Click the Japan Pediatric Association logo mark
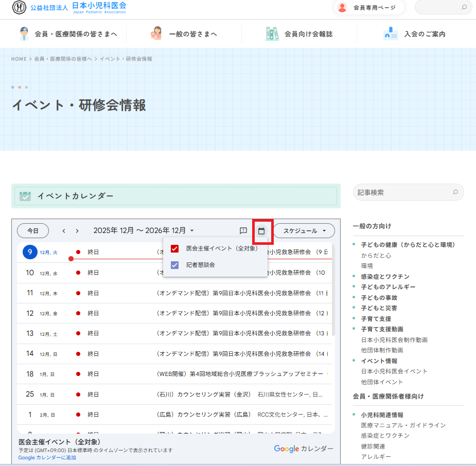Screen dimensions: 476x466 tap(19, 8)
